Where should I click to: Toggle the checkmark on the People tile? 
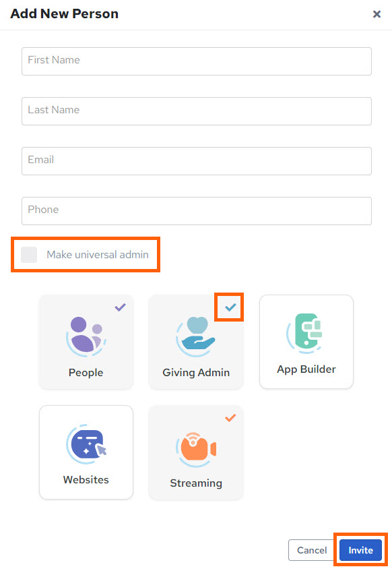[x=120, y=307]
